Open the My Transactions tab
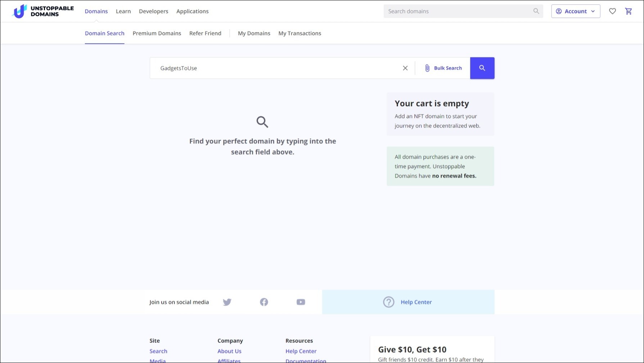644x363 pixels. coord(300,33)
